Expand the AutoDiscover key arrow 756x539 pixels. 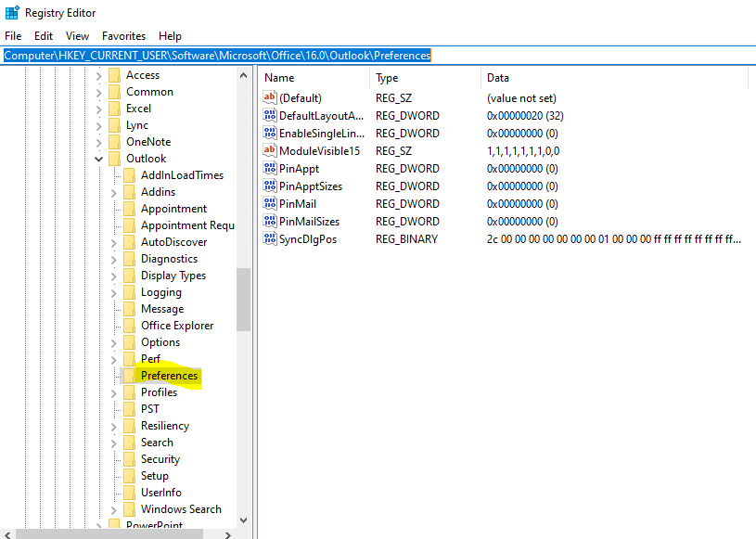[x=114, y=242]
